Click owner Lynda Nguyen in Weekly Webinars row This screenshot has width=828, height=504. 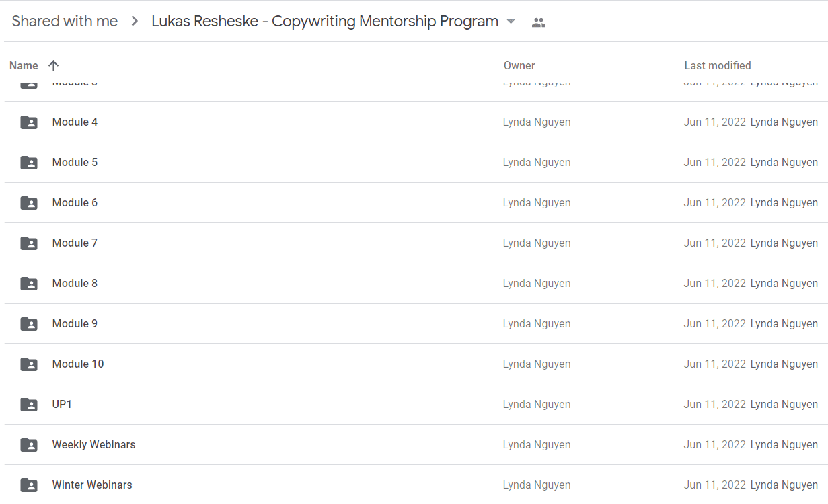537,444
